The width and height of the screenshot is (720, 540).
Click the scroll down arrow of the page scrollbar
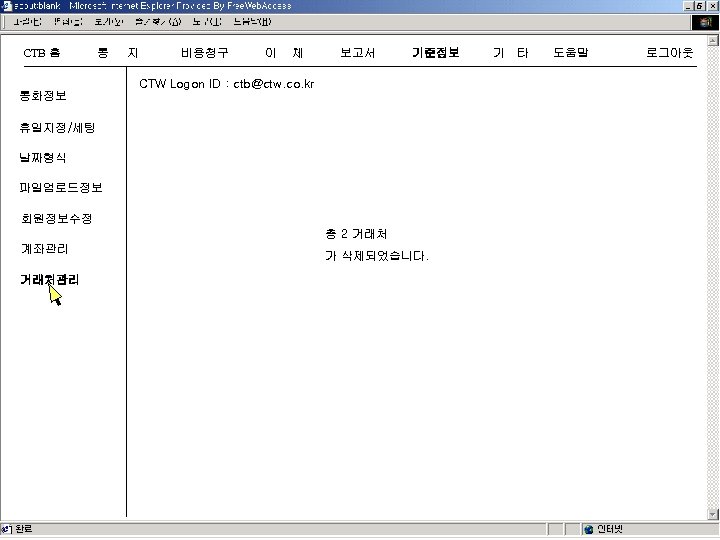coord(713,514)
